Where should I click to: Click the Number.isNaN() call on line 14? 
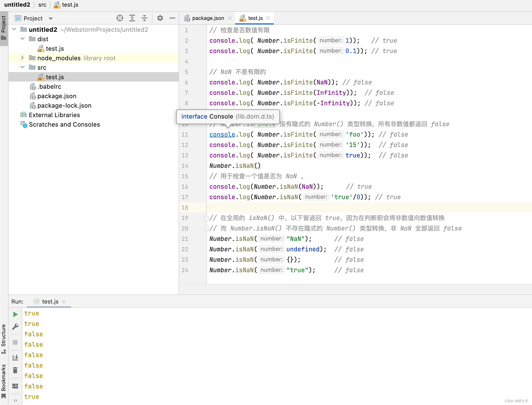click(235, 166)
